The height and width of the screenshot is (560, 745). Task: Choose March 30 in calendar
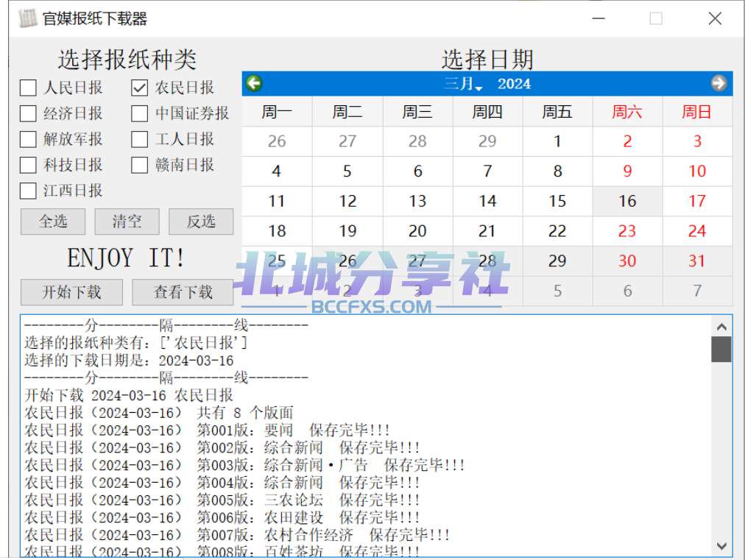(627, 260)
